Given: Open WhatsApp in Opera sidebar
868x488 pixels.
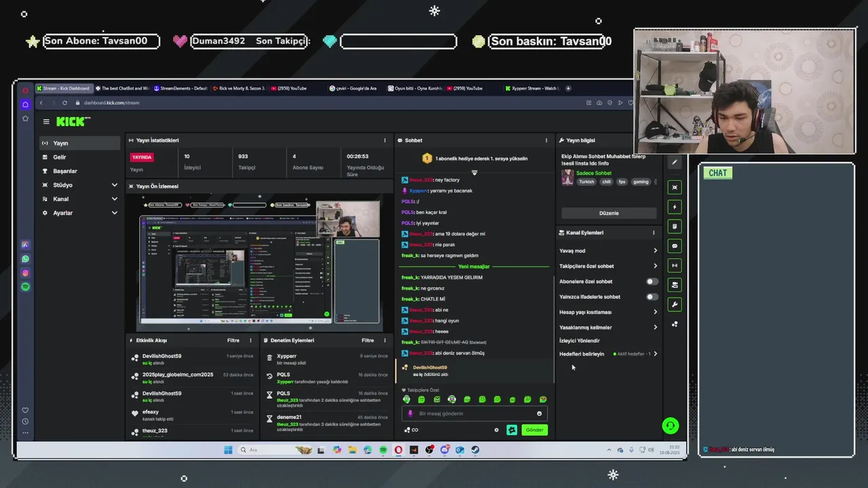Looking at the screenshot, I should 25,259.
